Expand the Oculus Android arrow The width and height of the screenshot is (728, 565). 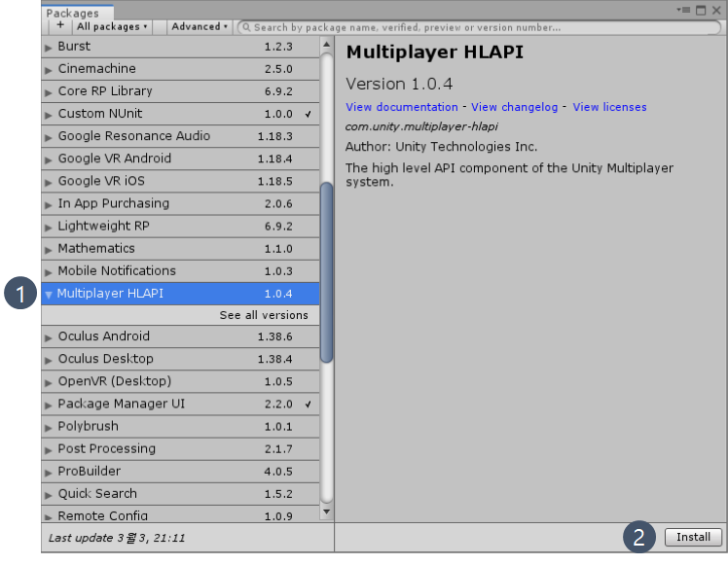49,337
